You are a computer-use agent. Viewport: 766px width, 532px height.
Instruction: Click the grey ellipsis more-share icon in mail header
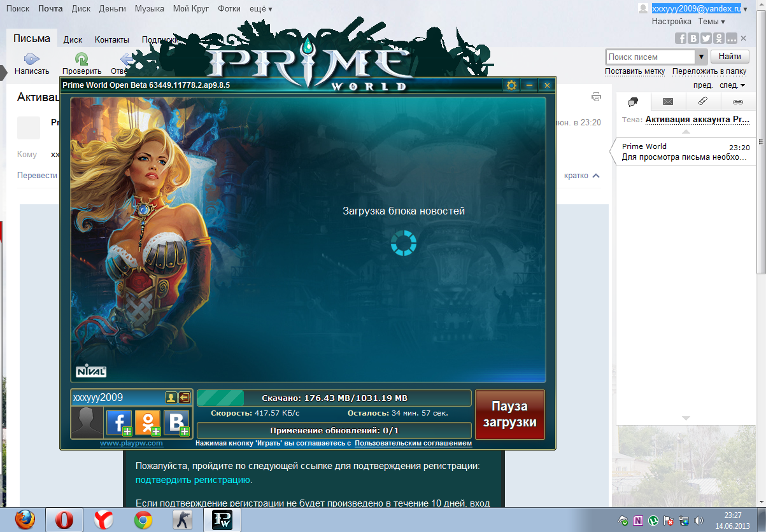coord(731,38)
